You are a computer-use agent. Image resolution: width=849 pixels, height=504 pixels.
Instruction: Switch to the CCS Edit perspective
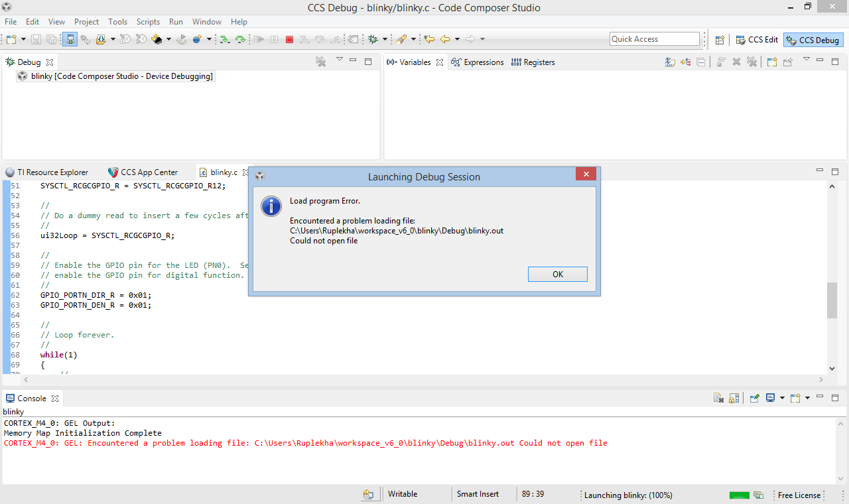pyautogui.click(x=757, y=40)
